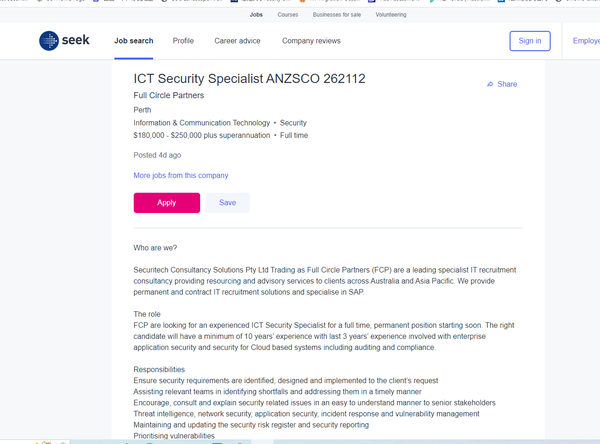Click the Share arrow icon
The width and height of the screenshot is (600, 444).
tap(490, 84)
